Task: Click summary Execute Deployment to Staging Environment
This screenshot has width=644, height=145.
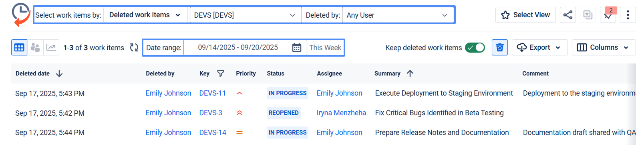Action: 444,93
